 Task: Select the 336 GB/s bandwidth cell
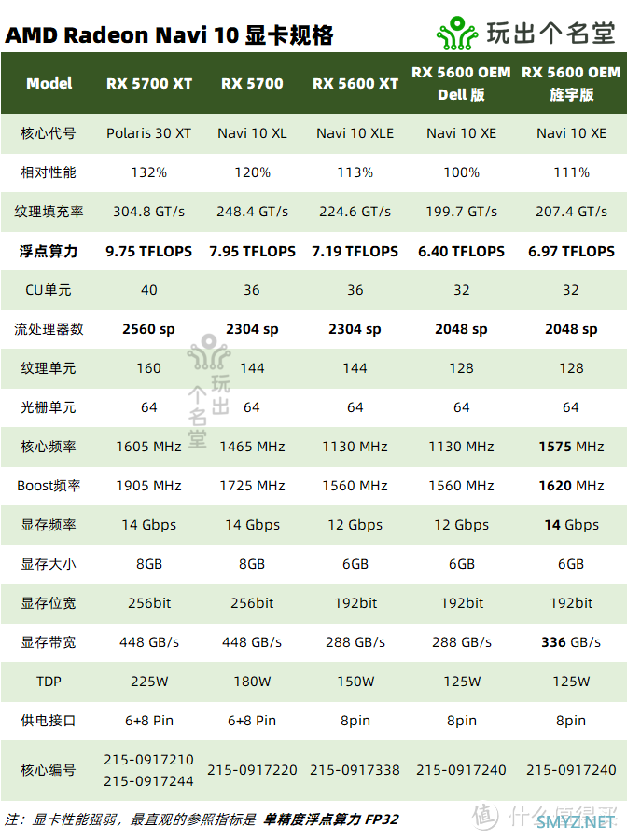[571, 641]
